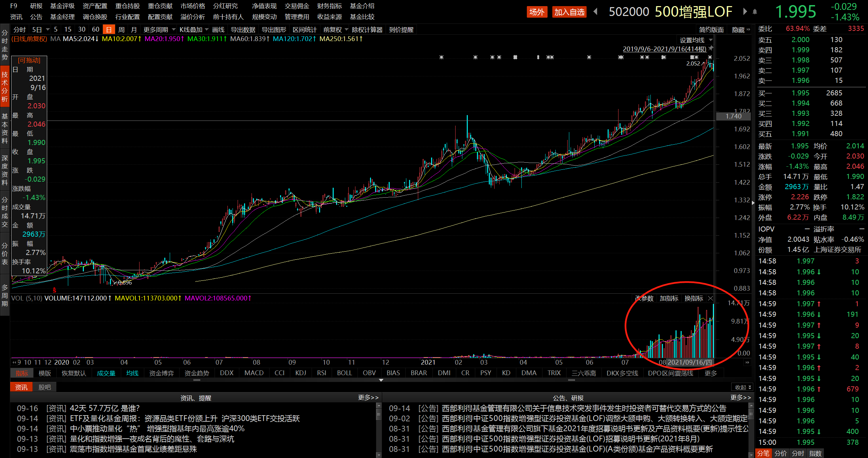The width and height of the screenshot is (868, 458).
Task: Click 换指标 on VOL panel
Action: (x=694, y=298)
